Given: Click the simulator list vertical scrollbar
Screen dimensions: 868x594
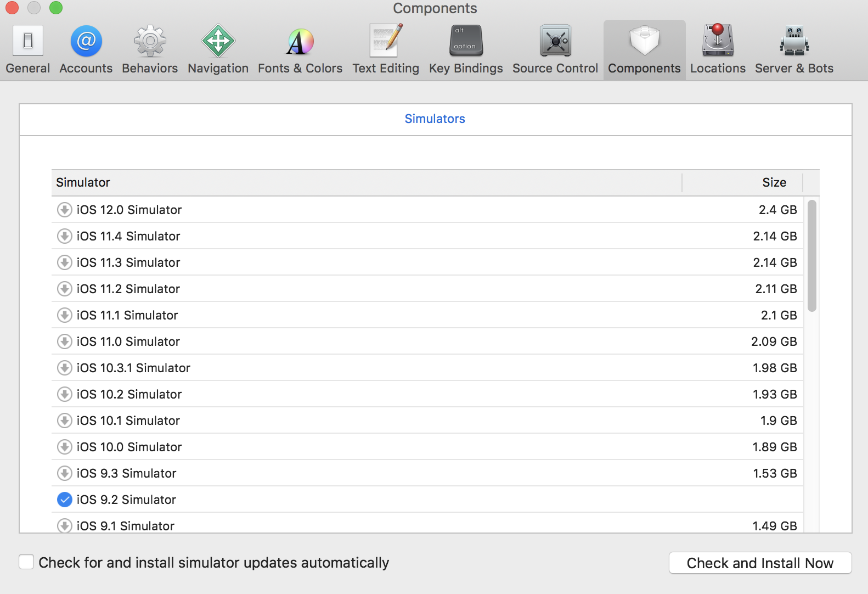Looking at the screenshot, I should 812,256.
